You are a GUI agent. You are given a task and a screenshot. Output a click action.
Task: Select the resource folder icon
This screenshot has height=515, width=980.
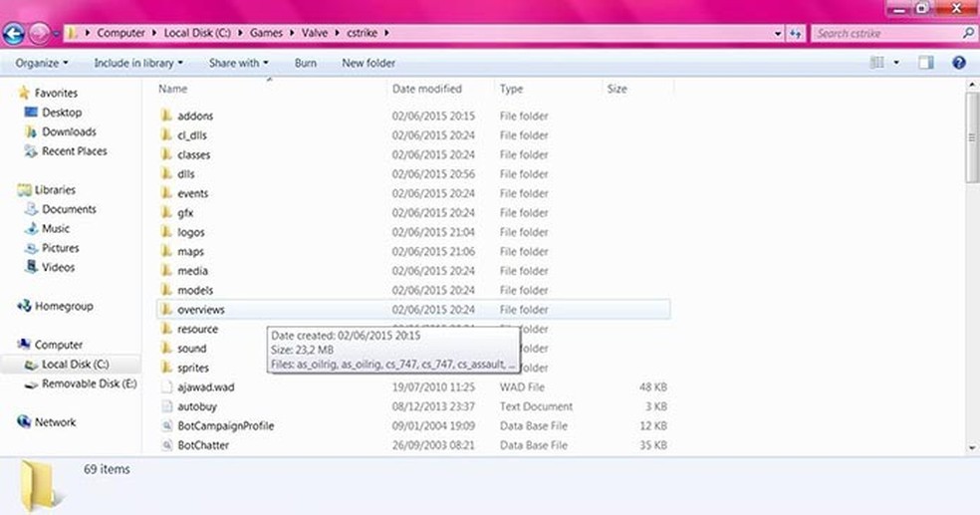[x=166, y=329]
